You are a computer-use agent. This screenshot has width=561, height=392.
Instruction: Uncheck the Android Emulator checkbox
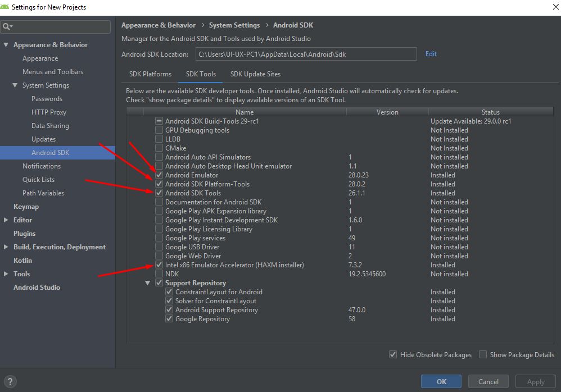159,175
